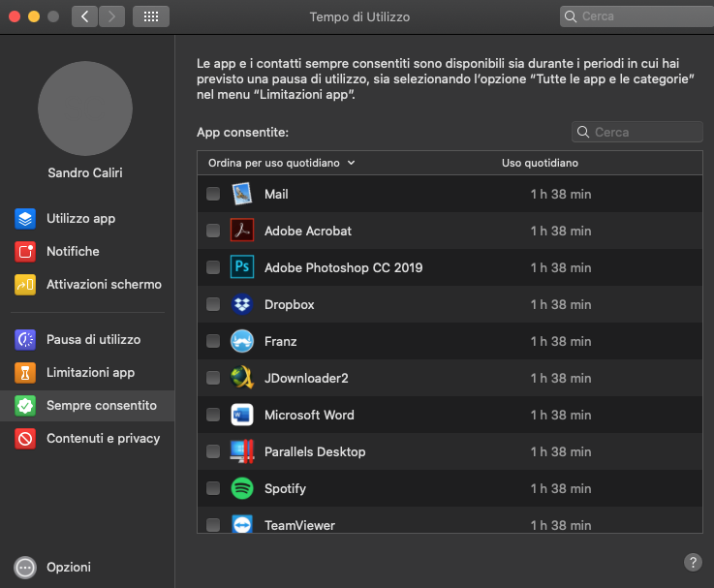Image resolution: width=714 pixels, height=588 pixels.
Task: Toggle the TeamViewer checkbox
Action: (213, 525)
